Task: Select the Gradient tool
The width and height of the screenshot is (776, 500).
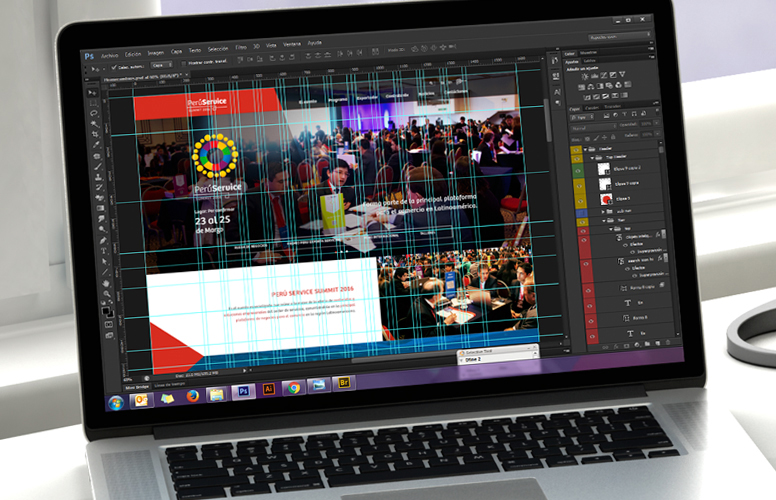Action: point(101,208)
